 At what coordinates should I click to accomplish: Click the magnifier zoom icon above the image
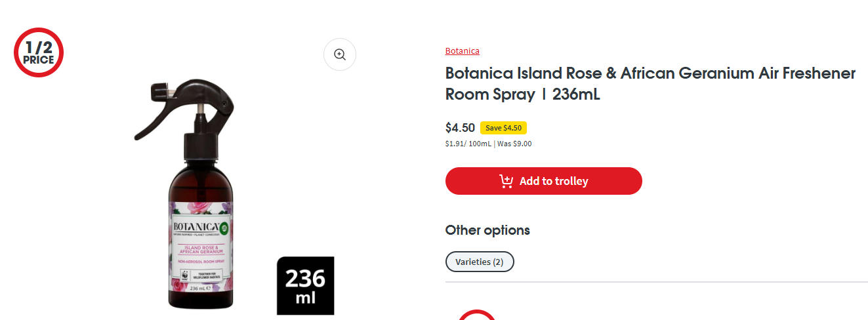340,54
